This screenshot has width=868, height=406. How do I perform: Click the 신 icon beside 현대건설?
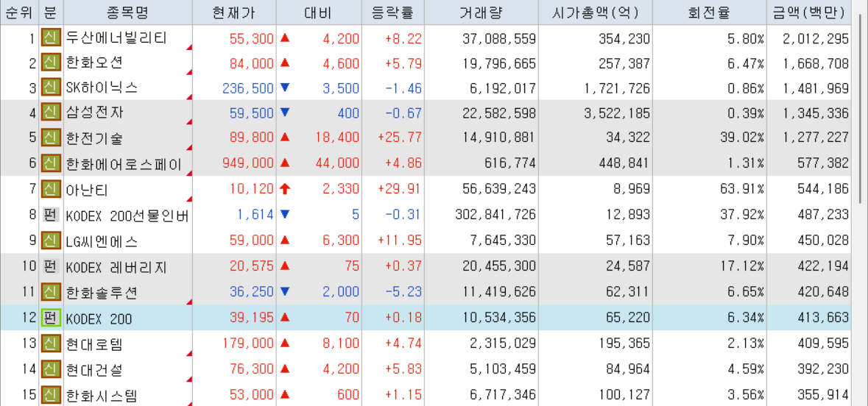51,368
